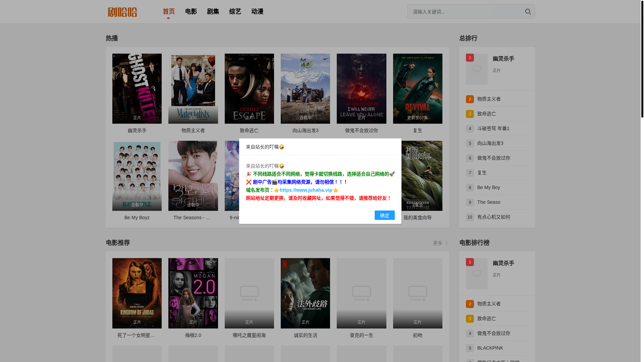Open the 首页 navigation tab
This screenshot has height=362, width=644.
click(x=169, y=12)
